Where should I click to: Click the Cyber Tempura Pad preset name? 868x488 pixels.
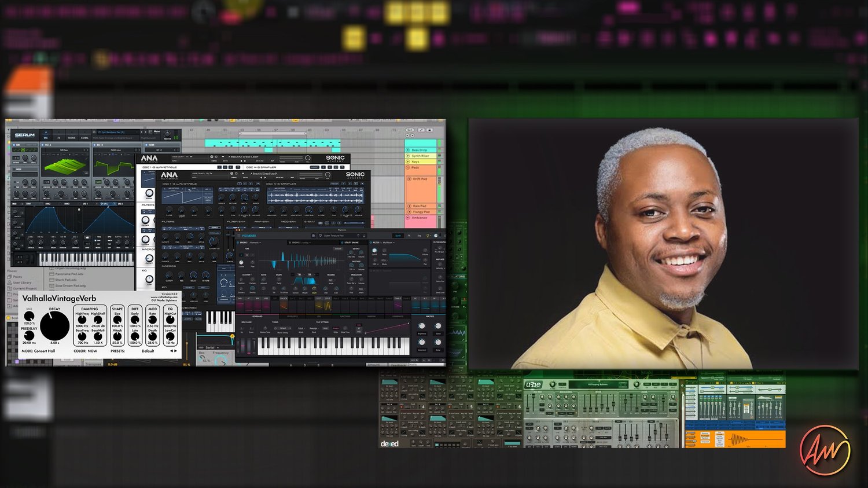click(x=334, y=236)
